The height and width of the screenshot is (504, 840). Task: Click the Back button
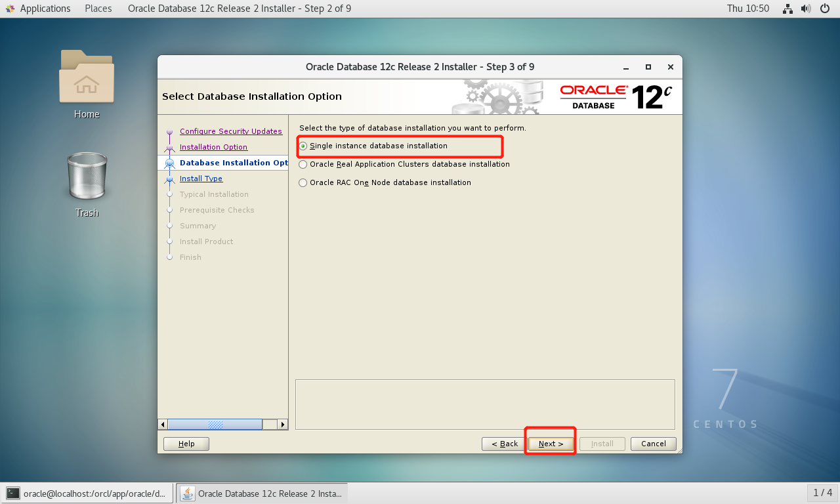(x=504, y=444)
